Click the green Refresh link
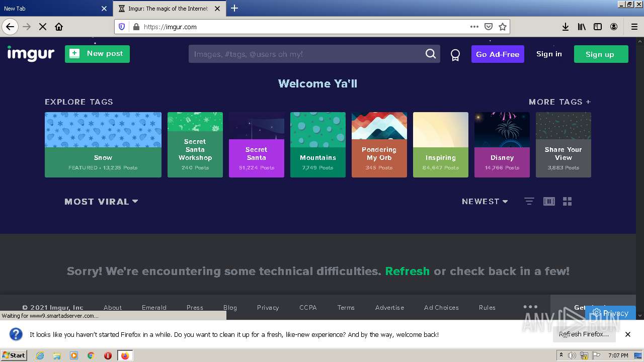 click(x=407, y=271)
